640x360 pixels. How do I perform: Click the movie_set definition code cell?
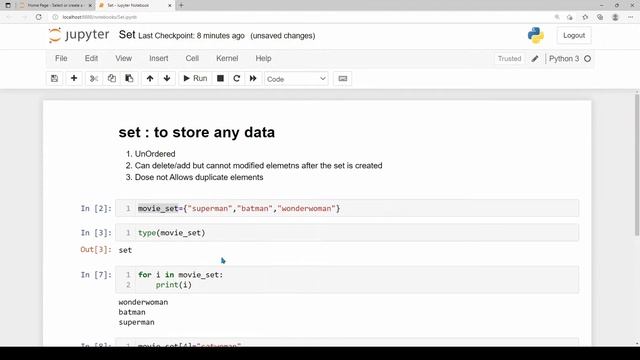(347, 208)
